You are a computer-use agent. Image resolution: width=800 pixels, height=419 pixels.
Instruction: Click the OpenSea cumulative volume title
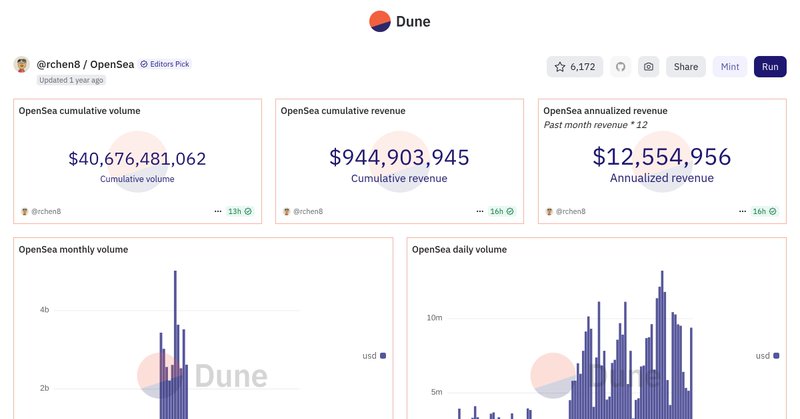point(80,111)
